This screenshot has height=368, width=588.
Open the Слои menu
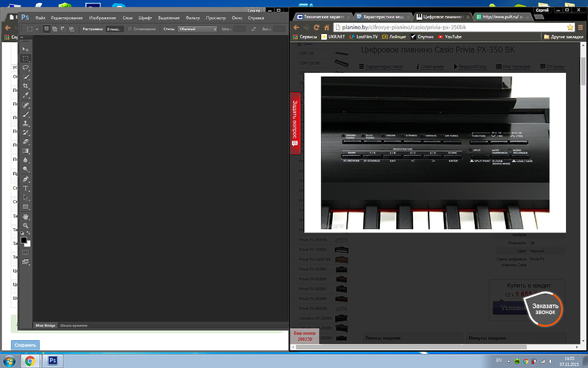coord(127,18)
